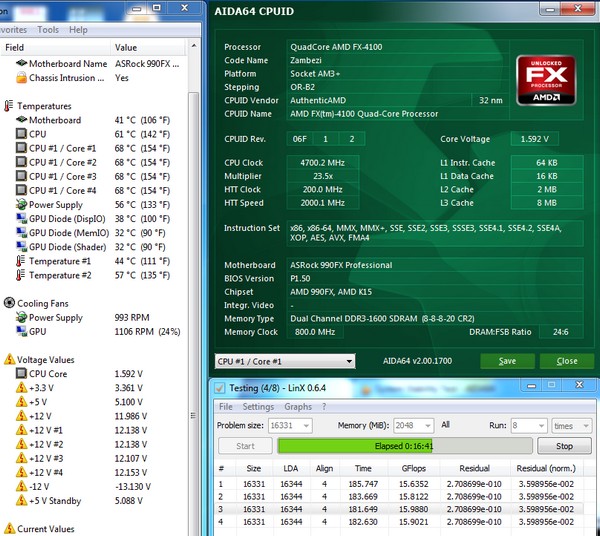Image resolution: width=600 pixels, height=536 pixels.
Task: Stop the LinX test
Action: tap(564, 446)
